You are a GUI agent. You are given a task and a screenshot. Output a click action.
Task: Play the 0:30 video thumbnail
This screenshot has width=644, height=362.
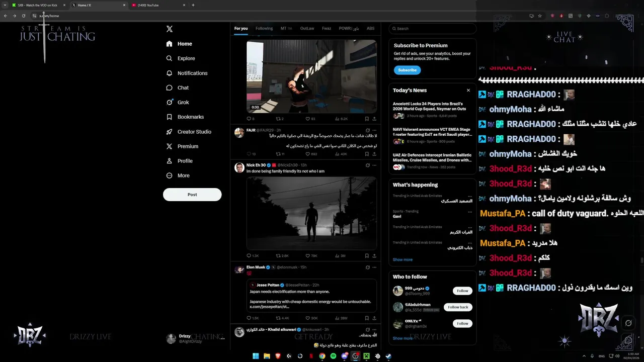[311, 76]
